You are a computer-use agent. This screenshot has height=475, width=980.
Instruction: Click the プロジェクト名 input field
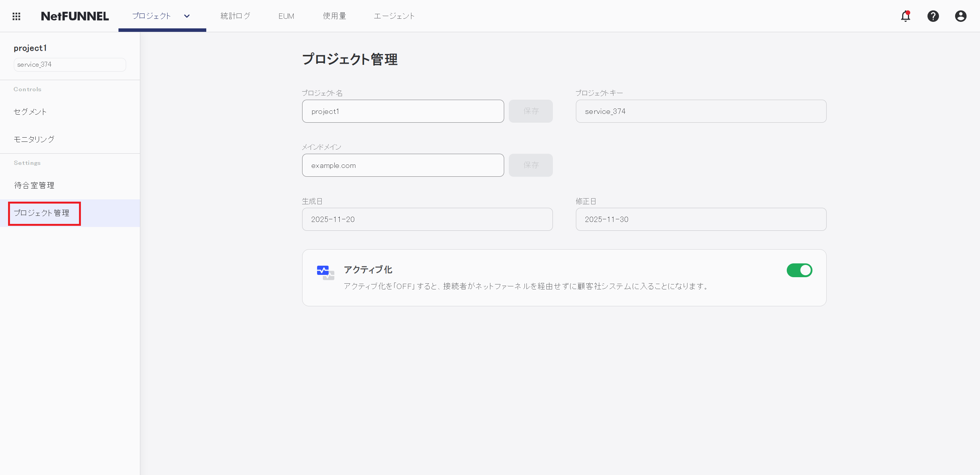(403, 111)
